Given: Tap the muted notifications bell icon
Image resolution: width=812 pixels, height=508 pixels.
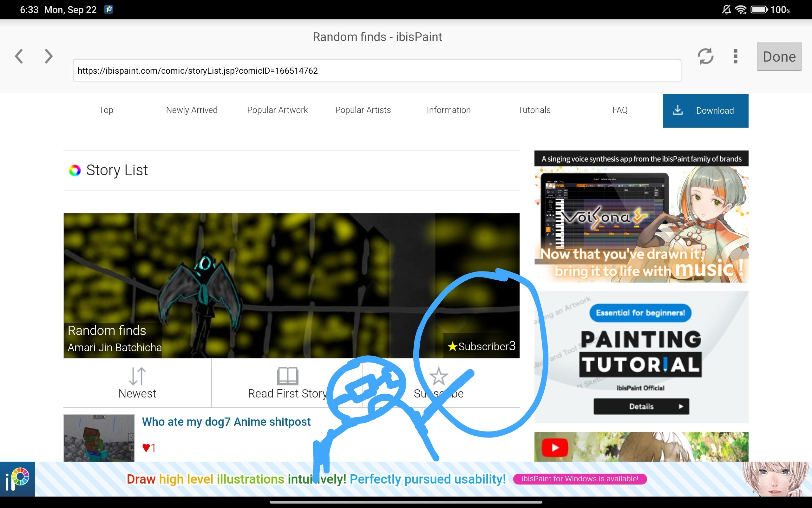Looking at the screenshot, I should tap(726, 10).
